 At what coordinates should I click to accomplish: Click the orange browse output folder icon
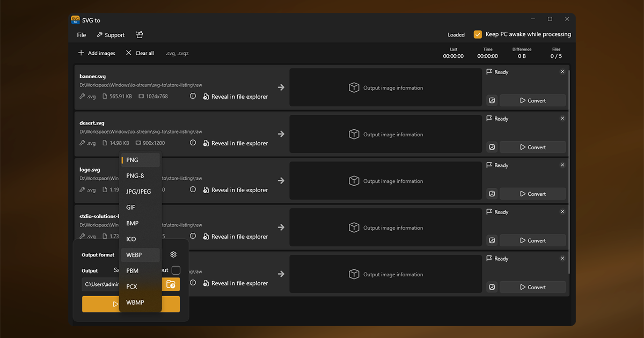[x=171, y=284]
